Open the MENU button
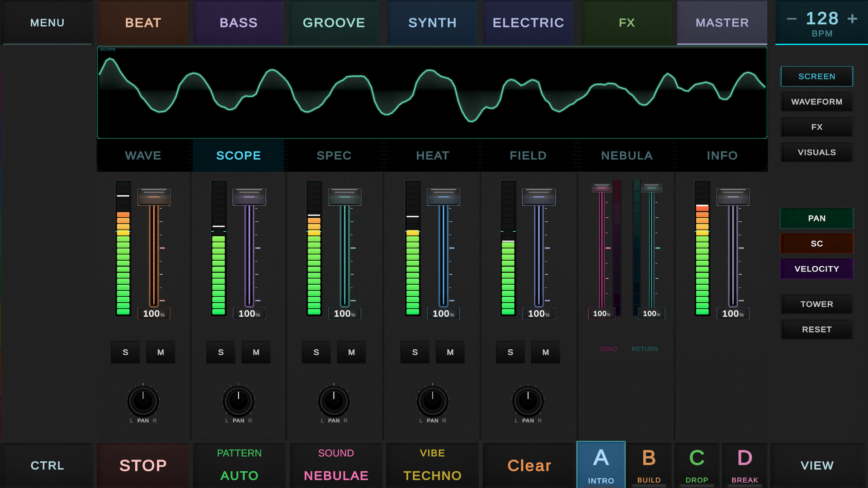Image resolution: width=868 pixels, height=488 pixels. pyautogui.click(x=47, y=23)
